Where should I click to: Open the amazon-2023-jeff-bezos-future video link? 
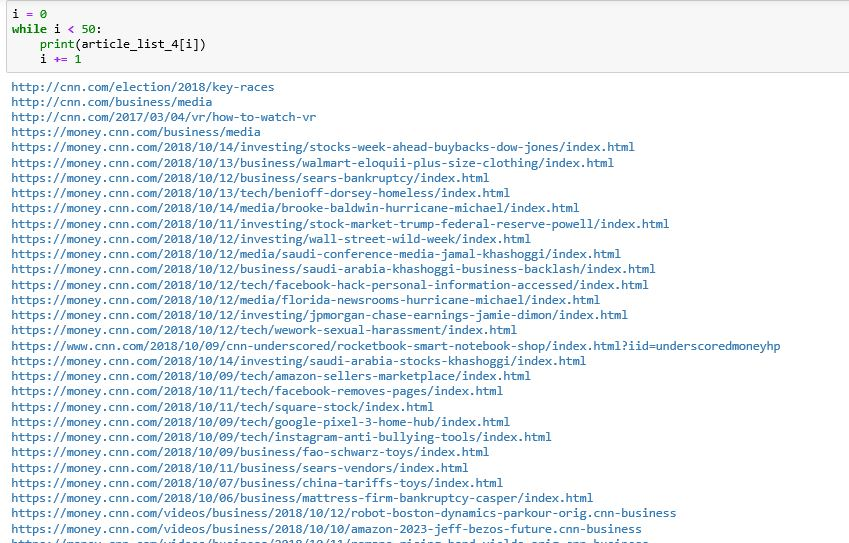click(326, 529)
